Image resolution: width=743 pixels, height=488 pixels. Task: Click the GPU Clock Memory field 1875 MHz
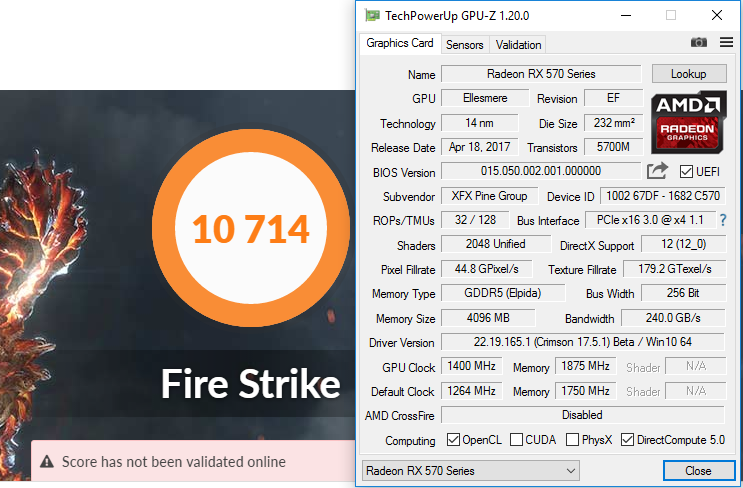coord(586,366)
